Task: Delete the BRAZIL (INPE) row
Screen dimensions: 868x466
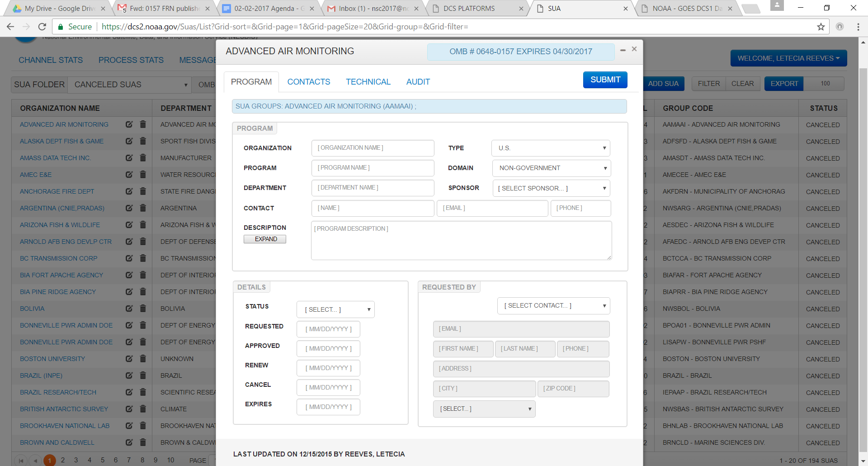Action: point(143,376)
